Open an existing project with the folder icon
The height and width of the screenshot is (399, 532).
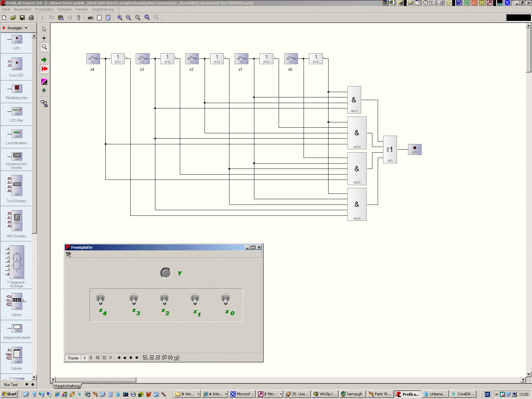click(13, 18)
